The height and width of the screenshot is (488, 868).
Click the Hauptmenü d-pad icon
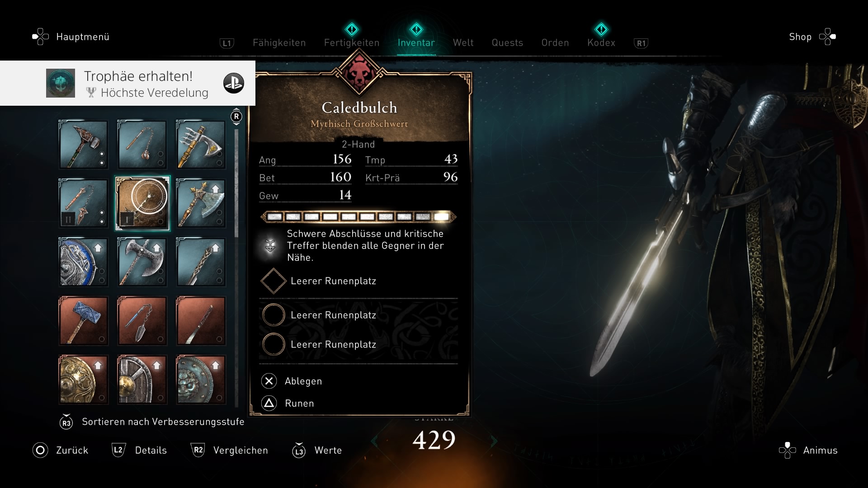click(41, 37)
